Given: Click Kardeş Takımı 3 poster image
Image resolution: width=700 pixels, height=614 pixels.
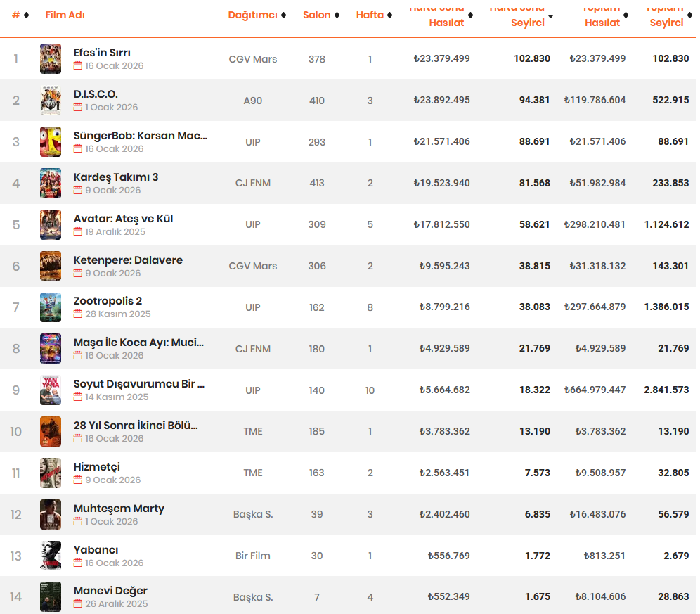Looking at the screenshot, I should pos(51,184).
